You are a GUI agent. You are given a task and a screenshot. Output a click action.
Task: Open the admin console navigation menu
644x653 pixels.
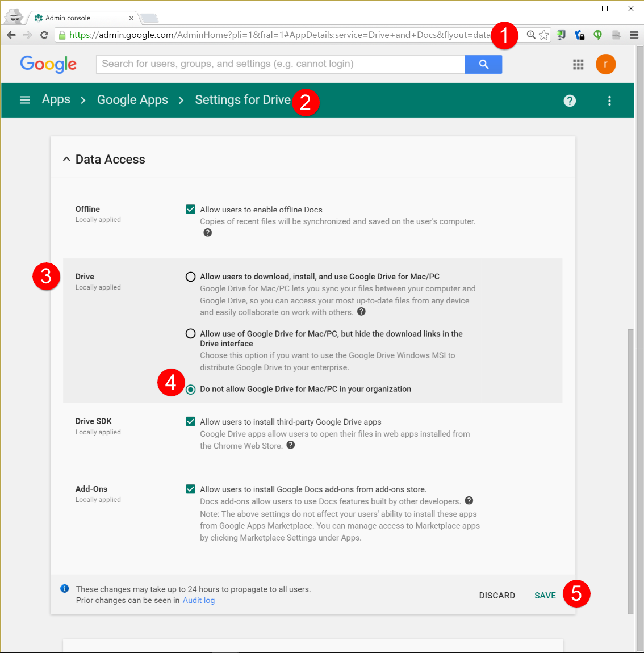coord(24,100)
